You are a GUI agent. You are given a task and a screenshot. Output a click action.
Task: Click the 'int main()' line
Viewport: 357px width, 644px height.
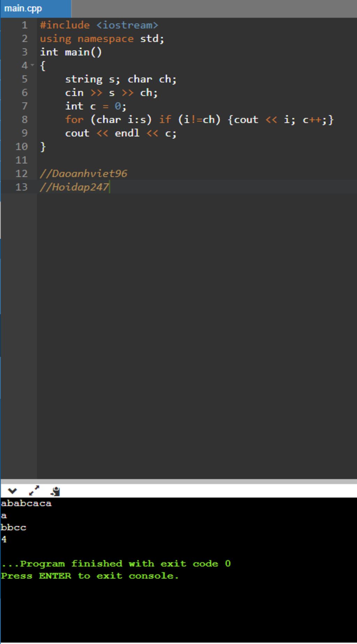(71, 52)
